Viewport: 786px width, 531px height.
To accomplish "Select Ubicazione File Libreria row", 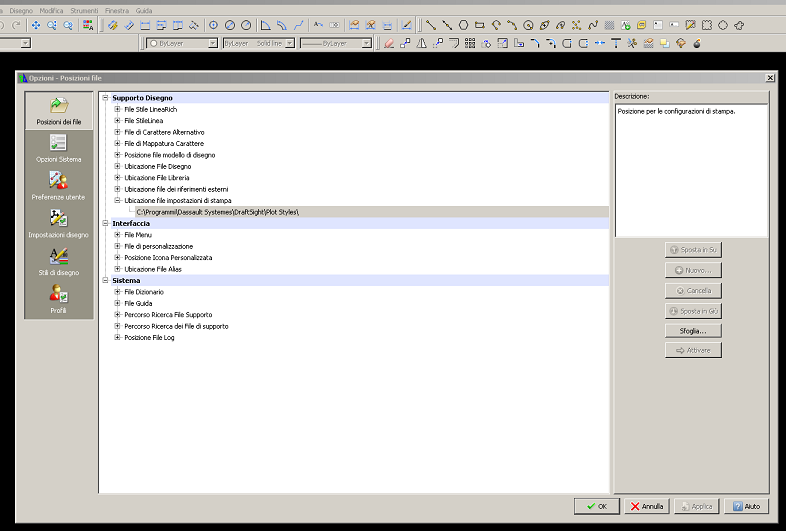I will click(157, 178).
